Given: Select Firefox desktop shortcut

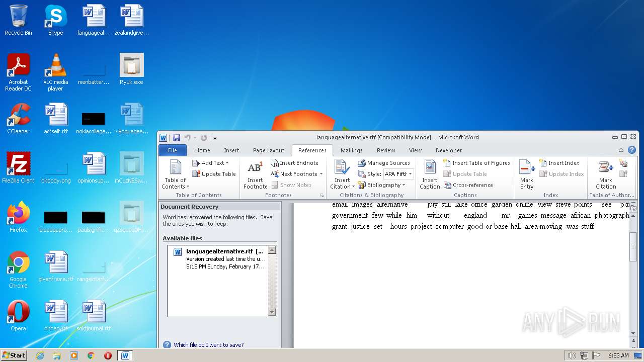Looking at the screenshot, I should point(18,217).
